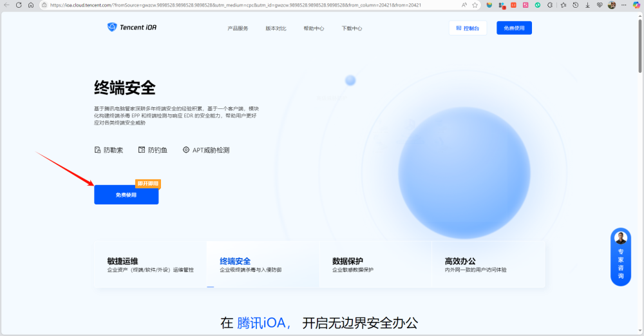The width and height of the screenshot is (644, 336).
Task: Open the 版本对比 navigation item
Action: 276,28
